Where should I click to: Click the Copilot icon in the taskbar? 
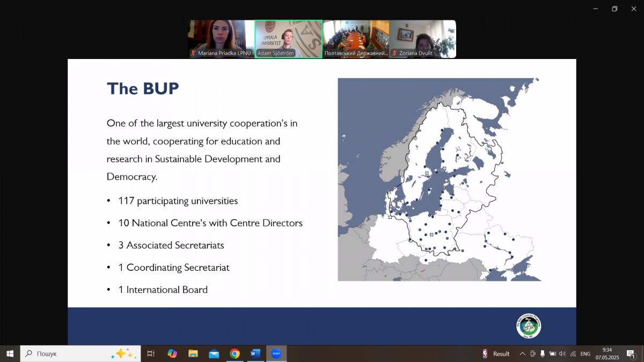(172, 353)
